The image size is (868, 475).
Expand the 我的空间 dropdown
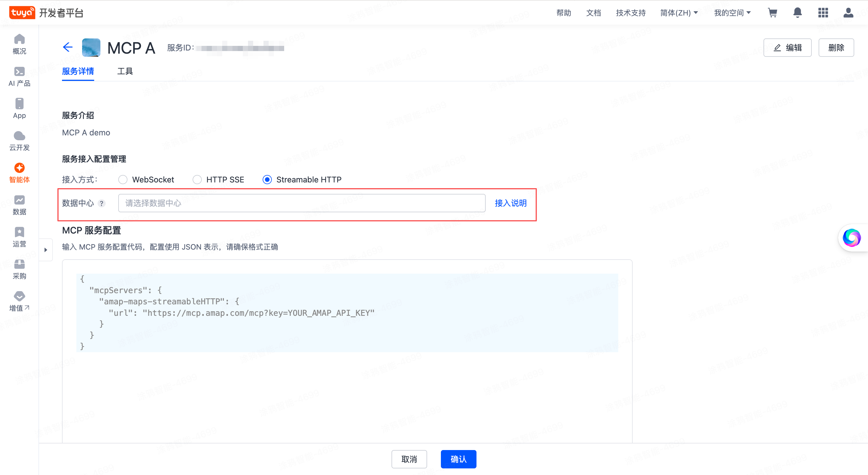(732, 13)
